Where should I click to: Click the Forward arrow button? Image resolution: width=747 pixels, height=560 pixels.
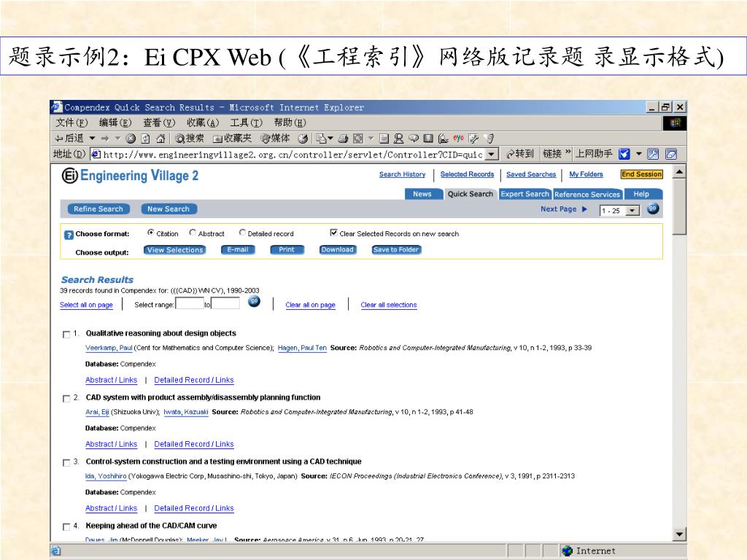coord(106,139)
